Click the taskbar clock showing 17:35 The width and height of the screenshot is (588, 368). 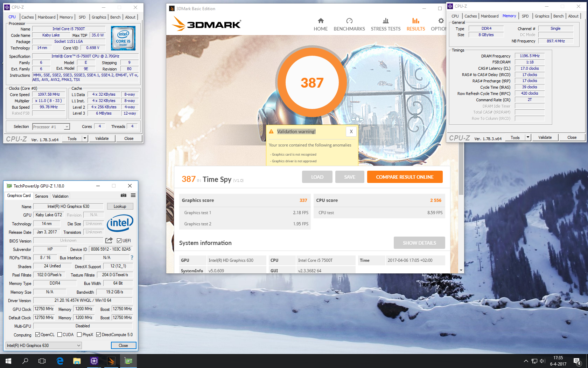pyautogui.click(x=558, y=361)
